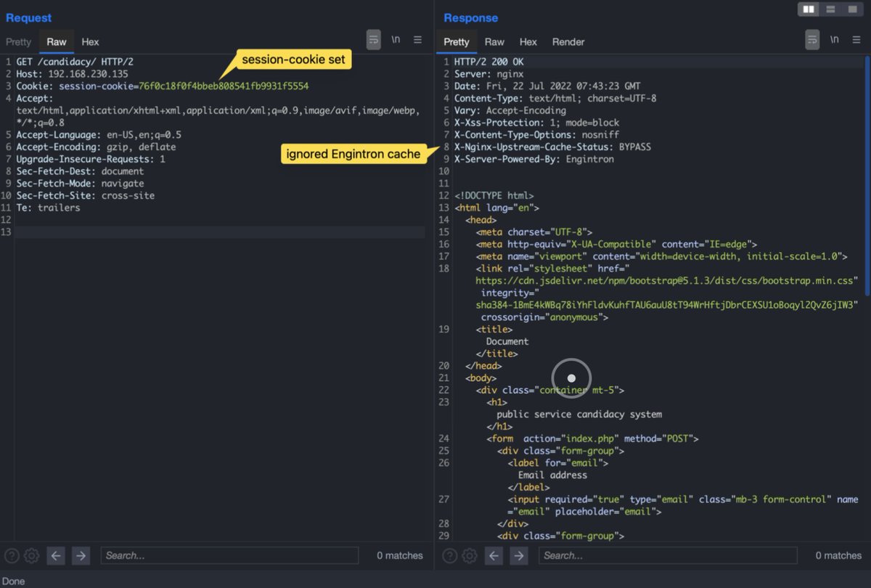Click the 'Host: 192.168.230.135' header line
Image resolution: width=871 pixels, height=588 pixels.
[x=72, y=74]
